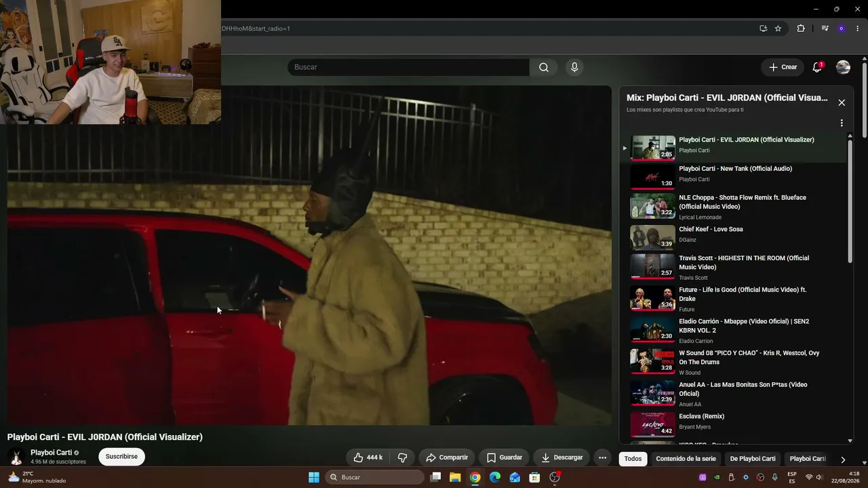Subscribe to Playboi Carti channel
Viewport: 868px width, 488px height.
(x=121, y=457)
